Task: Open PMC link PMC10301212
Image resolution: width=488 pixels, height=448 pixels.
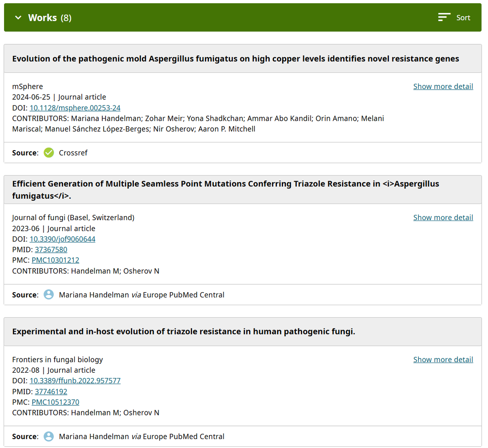Action: (55, 260)
